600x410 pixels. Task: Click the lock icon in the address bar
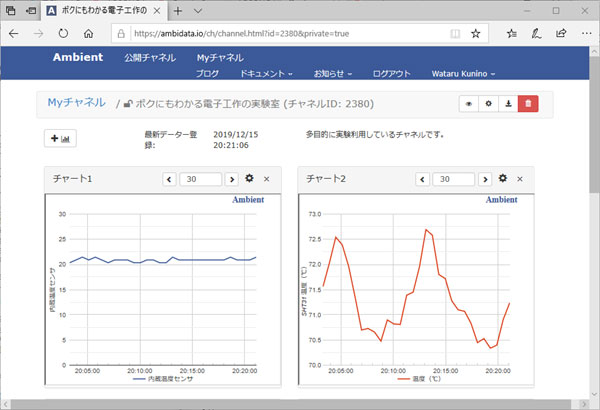coord(121,34)
